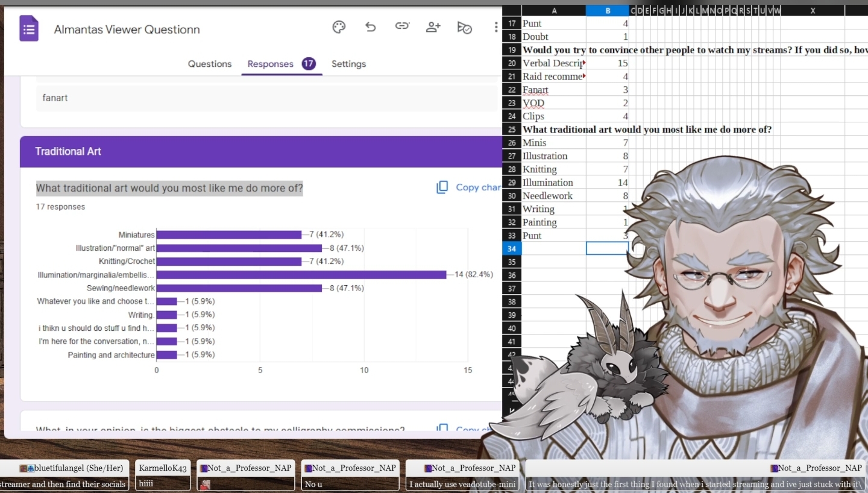Click the 'Writing.' chart label
The image size is (868, 493).
tap(141, 315)
